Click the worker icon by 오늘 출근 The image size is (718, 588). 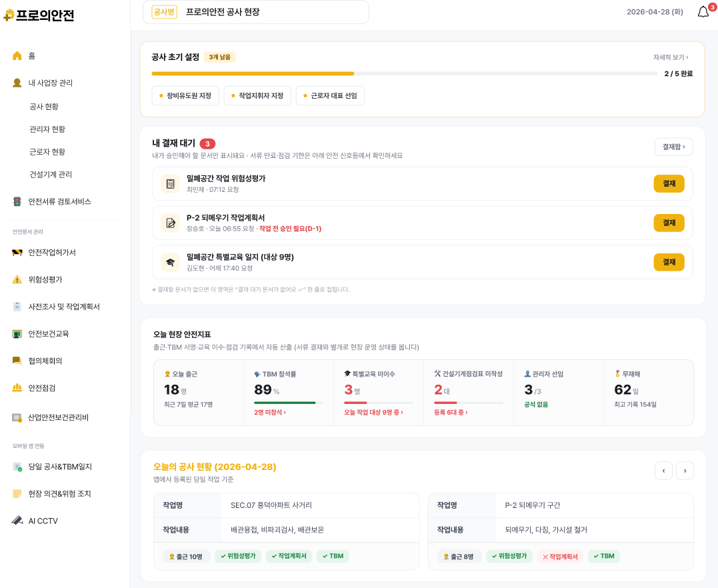(x=167, y=374)
